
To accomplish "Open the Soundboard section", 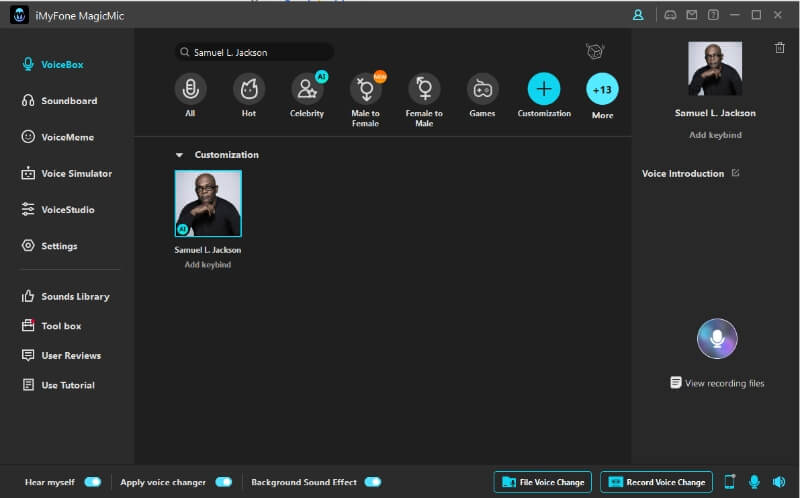I will click(59, 101).
